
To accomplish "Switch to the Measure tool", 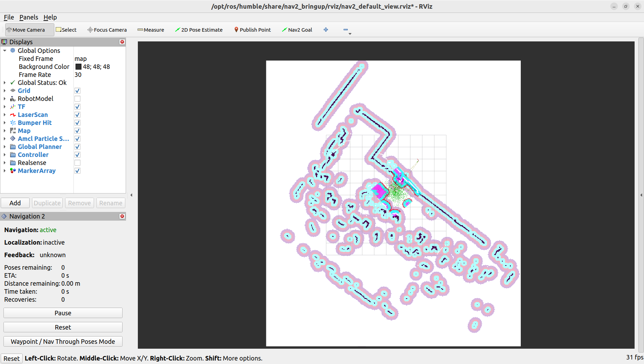I will tap(150, 30).
